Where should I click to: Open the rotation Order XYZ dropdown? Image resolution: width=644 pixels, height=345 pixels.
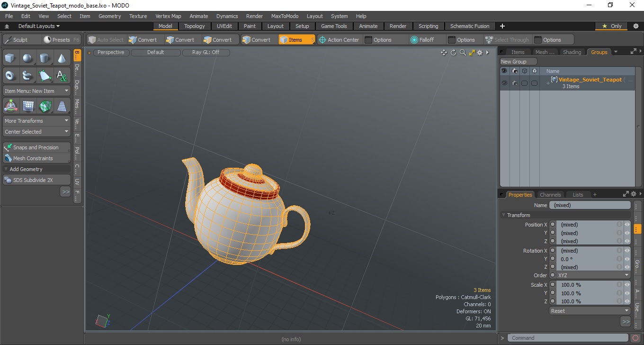point(594,275)
